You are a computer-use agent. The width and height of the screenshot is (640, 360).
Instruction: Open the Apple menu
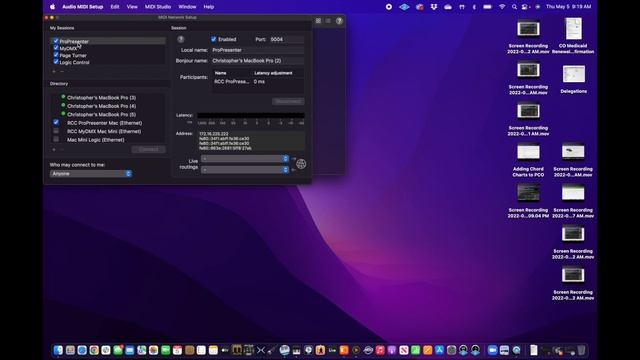[52, 7]
